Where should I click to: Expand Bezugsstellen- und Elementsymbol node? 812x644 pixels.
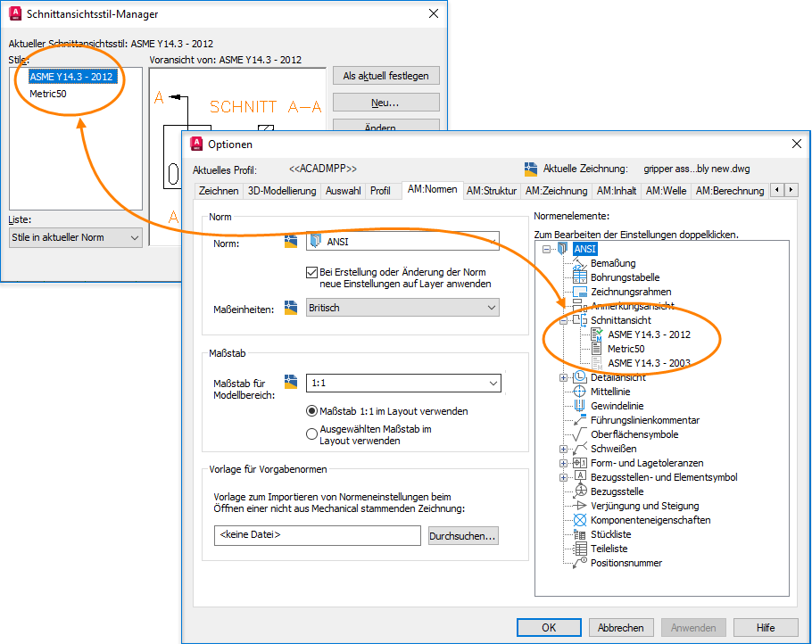click(563, 477)
